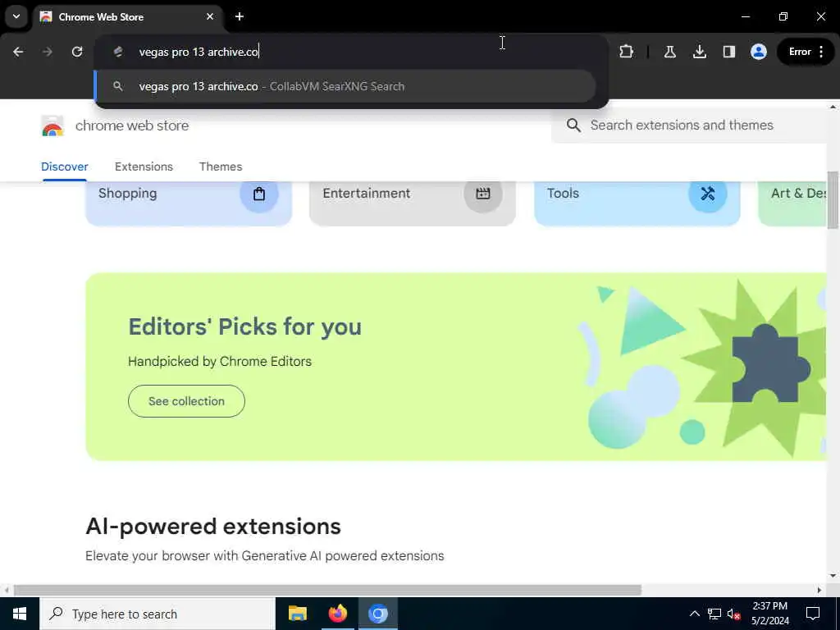Open a new tab with plus button

(x=240, y=16)
